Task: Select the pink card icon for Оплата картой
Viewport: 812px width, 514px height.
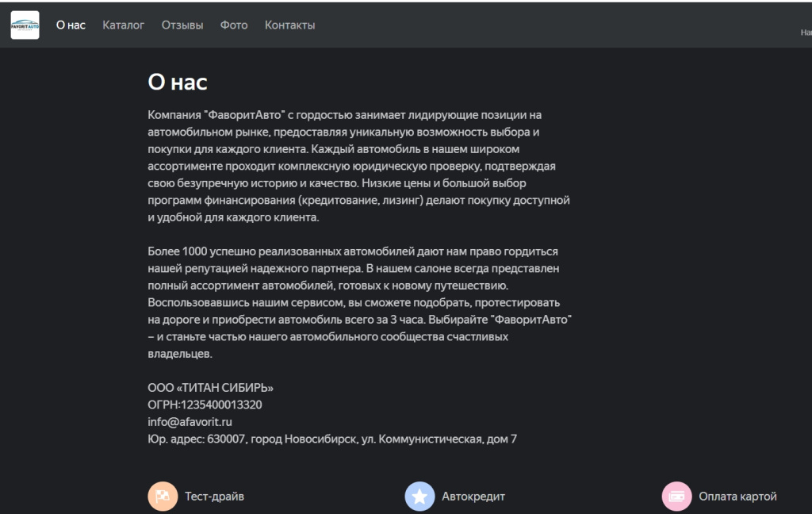Action: pos(676,496)
